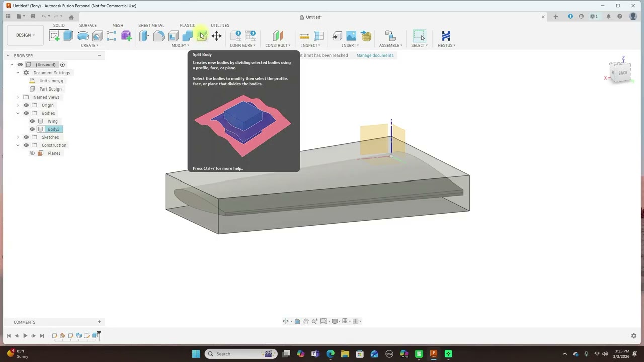Select the Measure tool

click(304, 36)
